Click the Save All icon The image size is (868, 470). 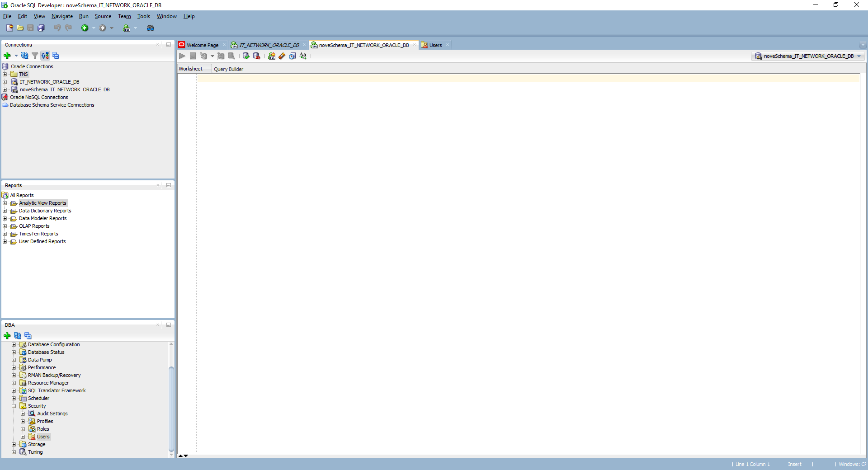(x=41, y=28)
